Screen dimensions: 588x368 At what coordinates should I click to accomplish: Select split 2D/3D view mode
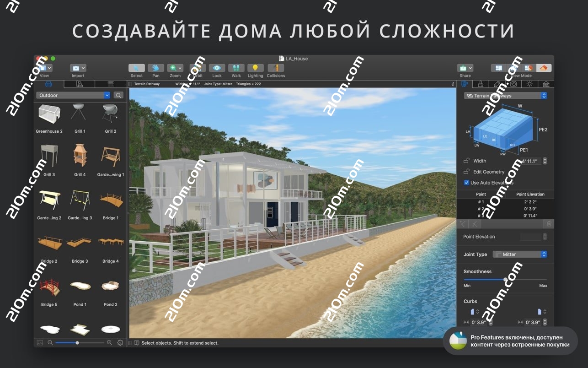coord(529,68)
